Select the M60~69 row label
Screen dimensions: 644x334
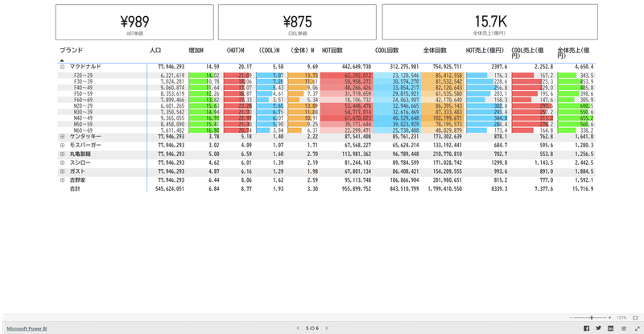click(x=84, y=130)
